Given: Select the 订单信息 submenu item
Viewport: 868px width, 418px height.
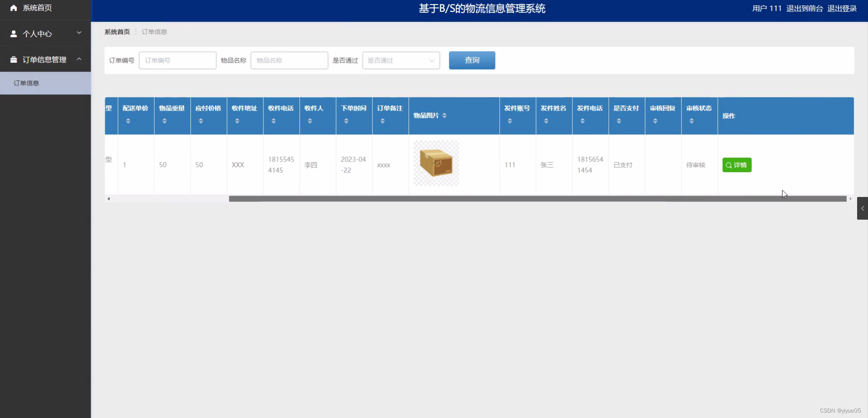Looking at the screenshot, I should click(x=45, y=83).
